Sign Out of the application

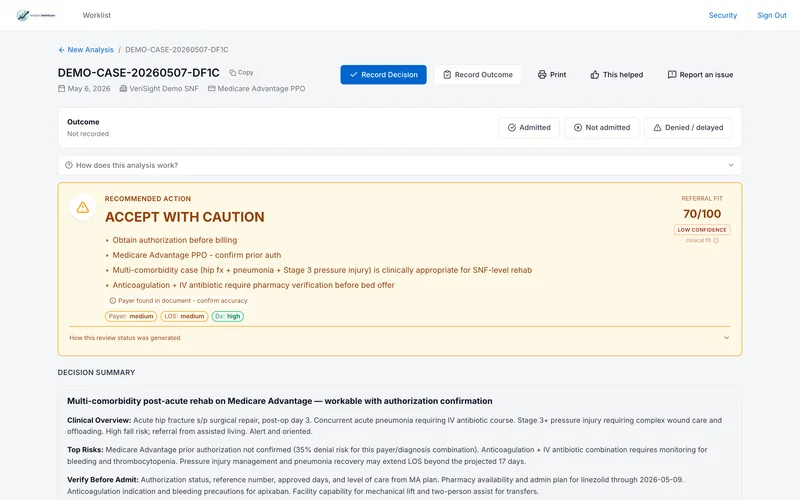pos(771,15)
